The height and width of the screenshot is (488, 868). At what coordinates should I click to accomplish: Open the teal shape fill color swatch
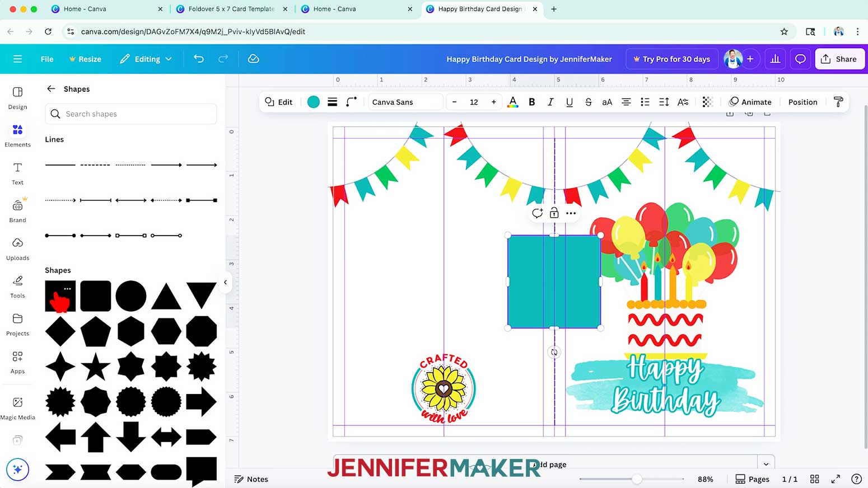pyautogui.click(x=314, y=102)
